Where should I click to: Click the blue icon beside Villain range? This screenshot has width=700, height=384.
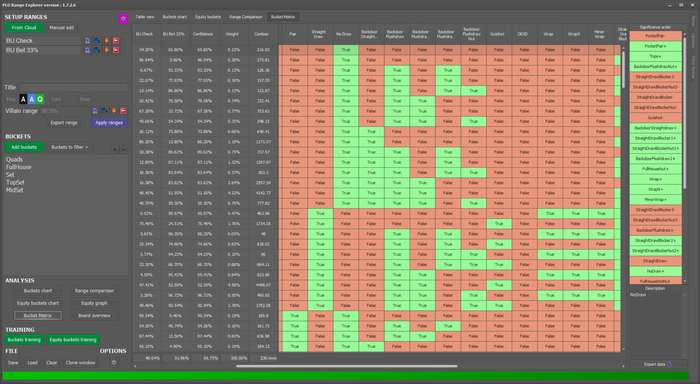click(104, 111)
